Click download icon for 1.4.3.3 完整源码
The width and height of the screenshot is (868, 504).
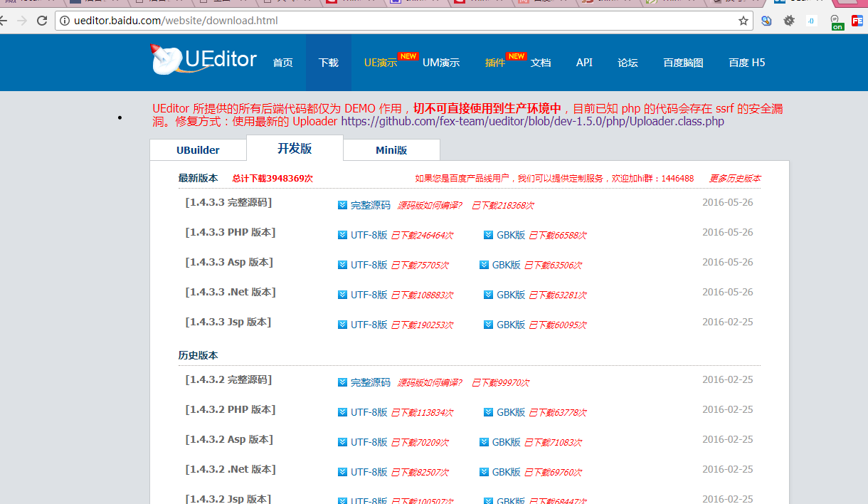(x=343, y=205)
